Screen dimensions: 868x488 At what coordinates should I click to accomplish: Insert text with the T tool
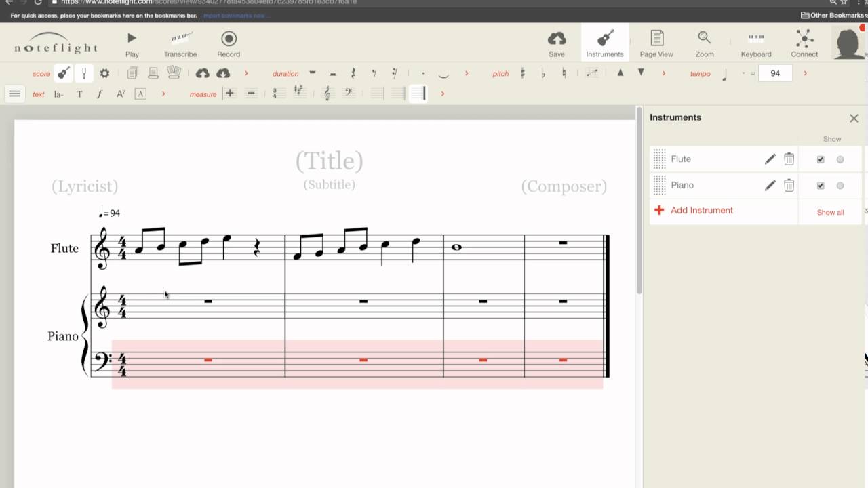tap(79, 94)
